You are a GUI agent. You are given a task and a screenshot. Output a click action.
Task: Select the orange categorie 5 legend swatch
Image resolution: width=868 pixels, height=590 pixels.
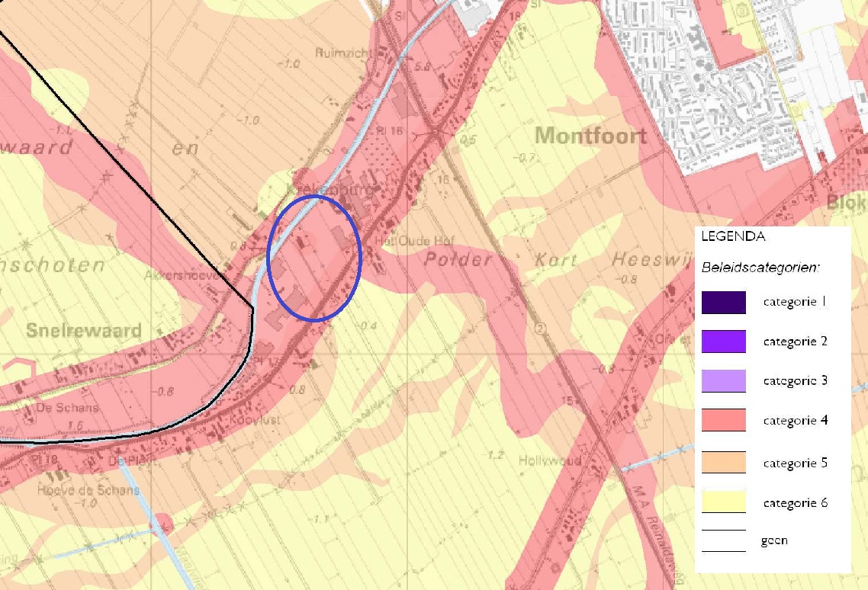click(x=723, y=463)
